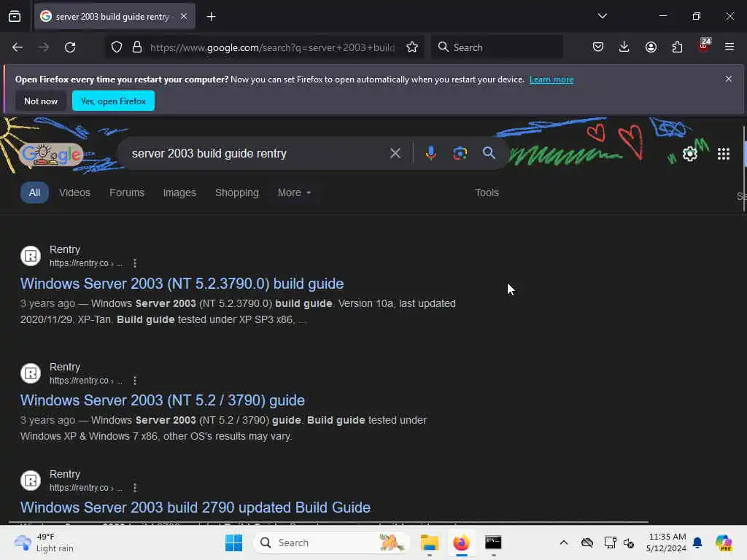The width and height of the screenshot is (747, 560).
Task: Click the Google URL address bar
Action: [272, 47]
